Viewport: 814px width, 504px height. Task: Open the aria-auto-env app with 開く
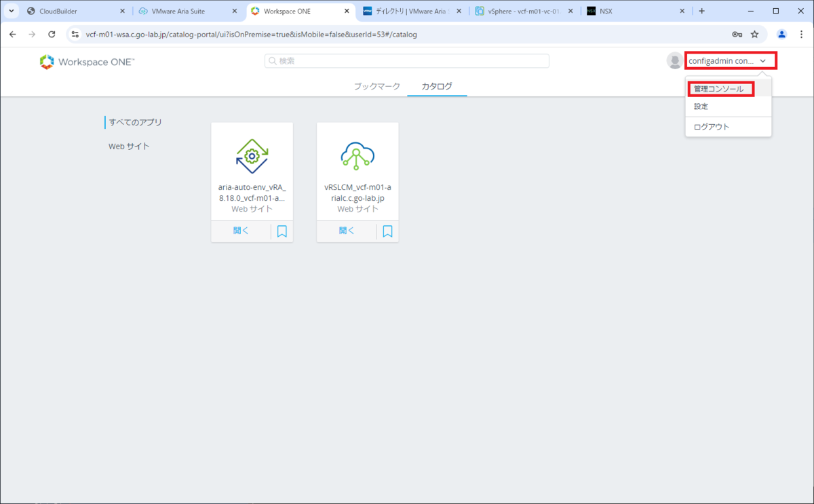pyautogui.click(x=241, y=231)
